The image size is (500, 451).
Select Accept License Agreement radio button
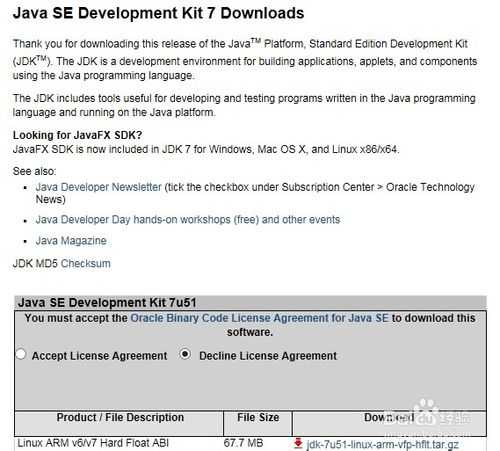[x=21, y=354]
